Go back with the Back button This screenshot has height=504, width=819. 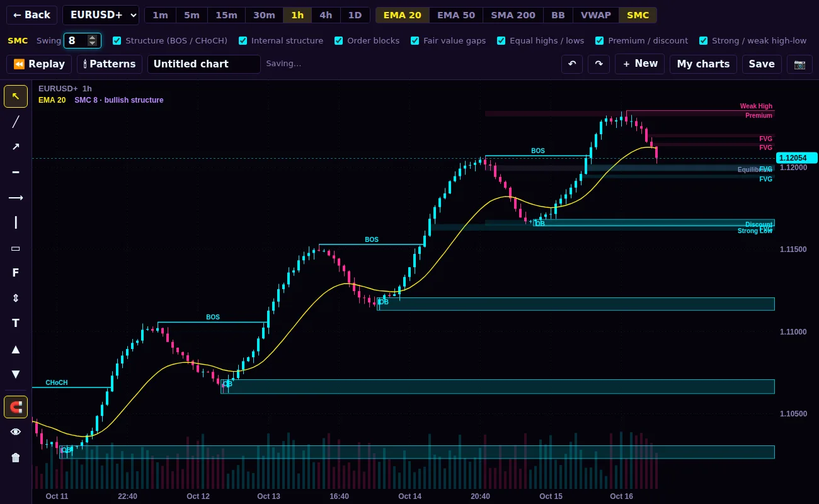[31, 15]
